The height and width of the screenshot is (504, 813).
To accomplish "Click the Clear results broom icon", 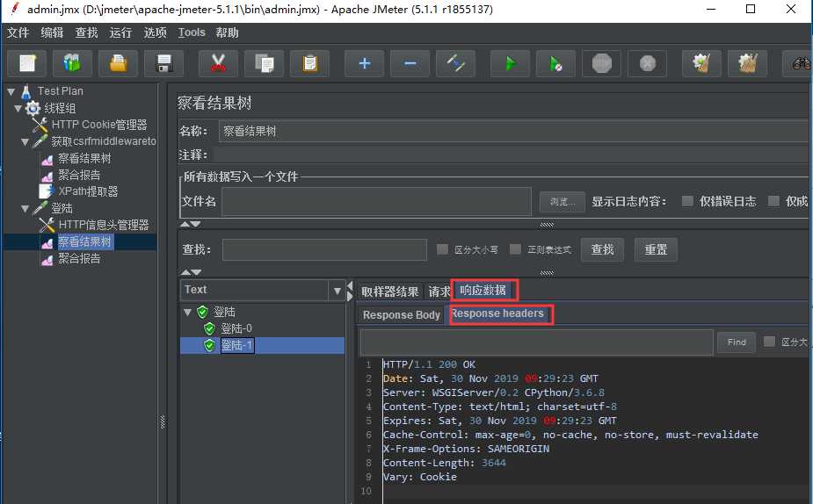I will pos(701,64).
